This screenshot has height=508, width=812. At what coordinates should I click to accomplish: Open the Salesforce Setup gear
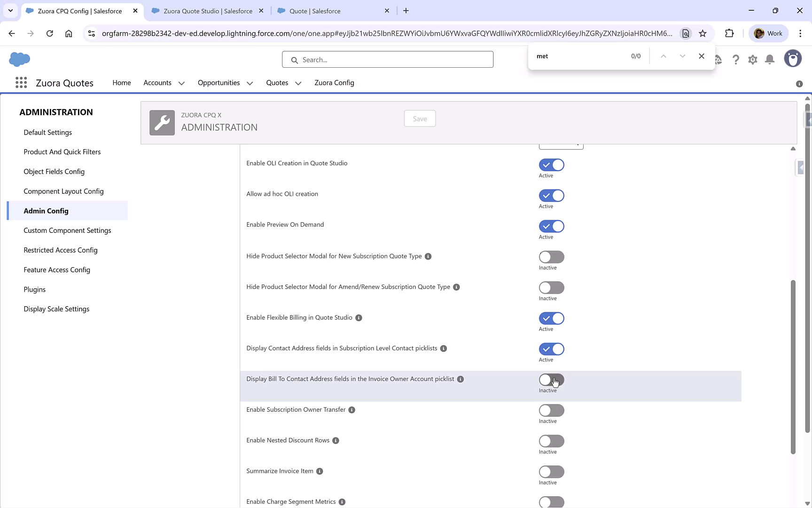click(752, 59)
